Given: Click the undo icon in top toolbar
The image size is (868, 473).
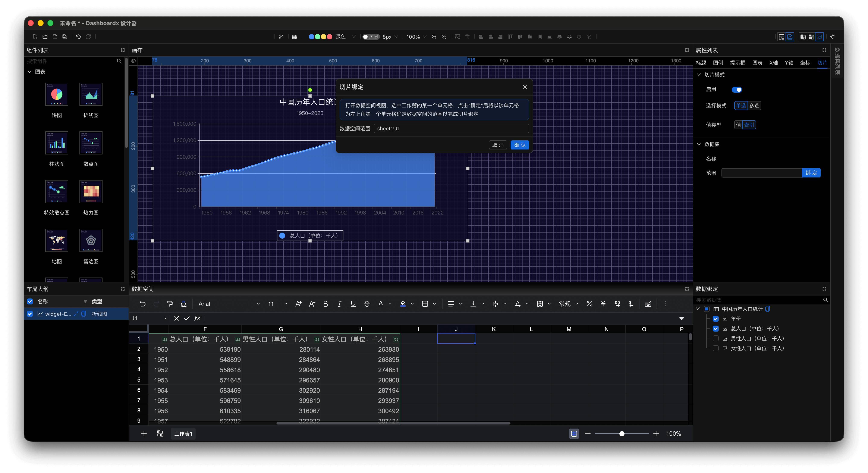Looking at the screenshot, I should click(78, 37).
